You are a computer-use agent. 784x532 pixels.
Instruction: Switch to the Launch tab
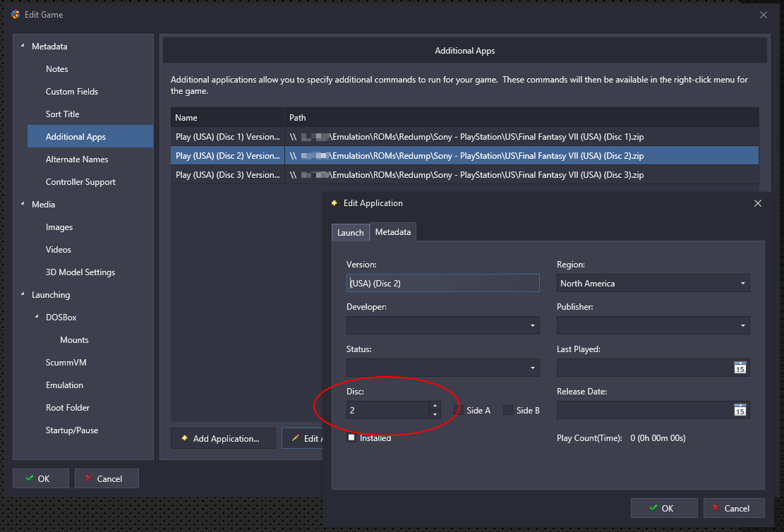351,233
